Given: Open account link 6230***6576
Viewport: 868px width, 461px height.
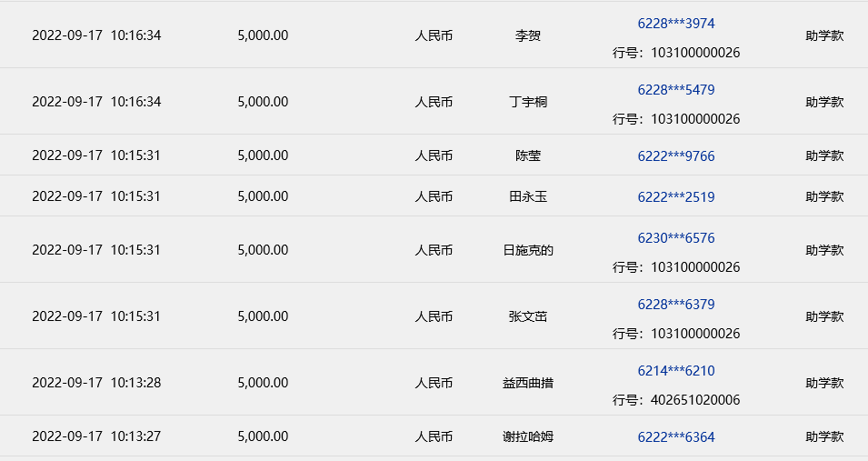Looking at the screenshot, I should point(676,238).
